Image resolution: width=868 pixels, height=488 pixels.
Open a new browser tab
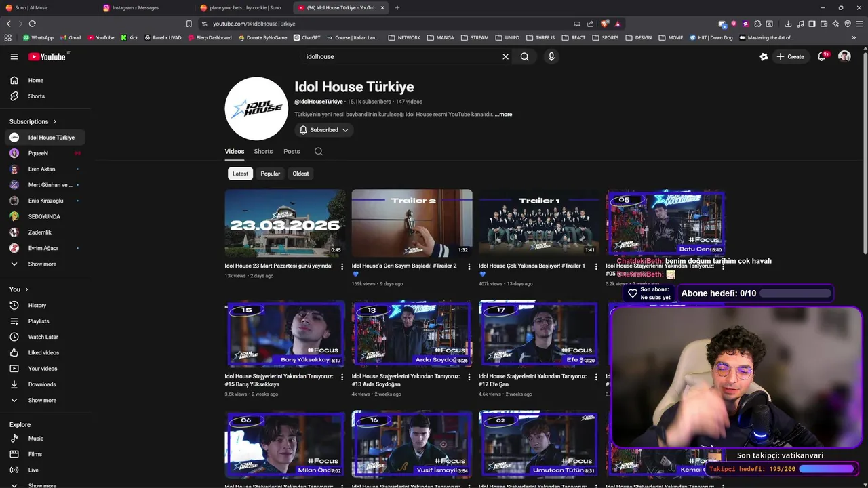point(397,8)
